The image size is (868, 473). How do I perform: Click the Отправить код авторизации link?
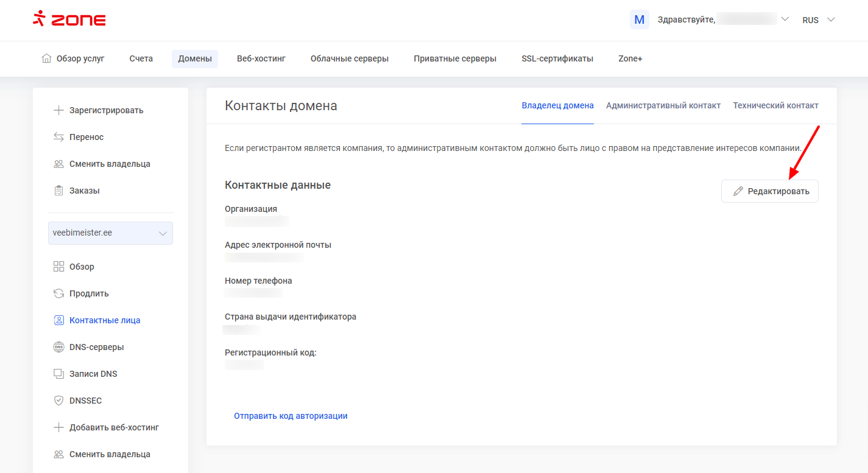click(x=291, y=416)
